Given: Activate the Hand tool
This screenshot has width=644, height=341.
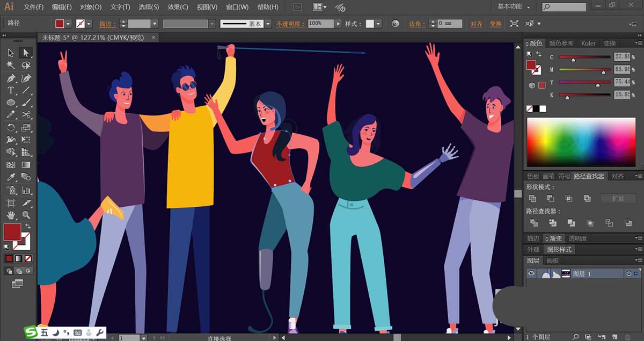Looking at the screenshot, I should (11, 215).
